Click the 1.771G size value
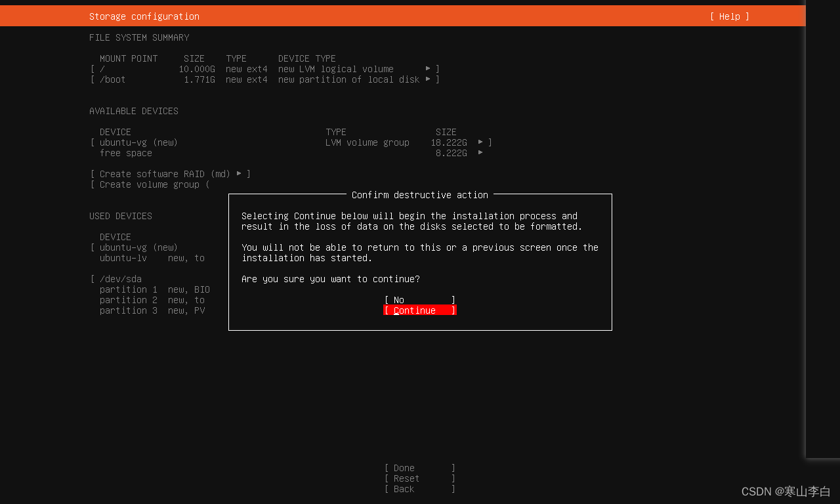 point(199,79)
